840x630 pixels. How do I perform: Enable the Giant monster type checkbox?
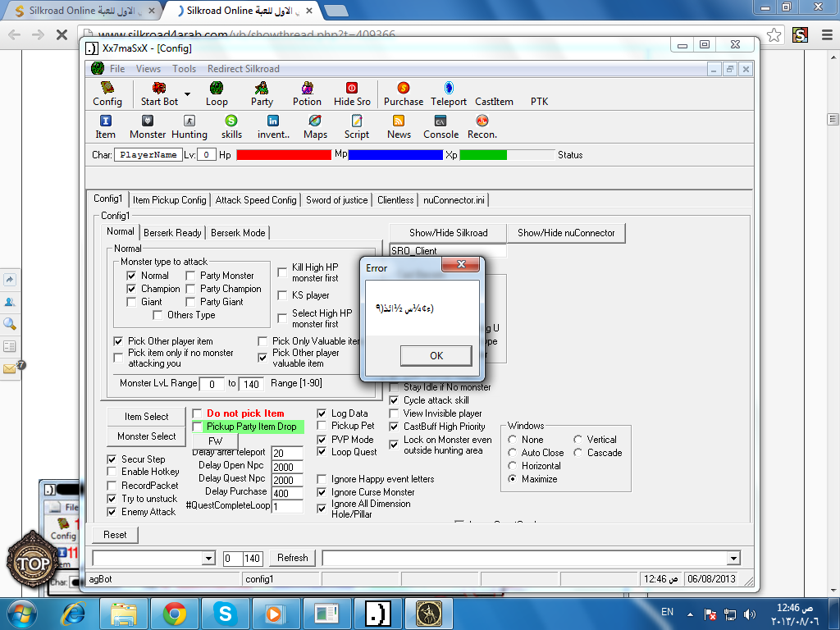point(131,302)
